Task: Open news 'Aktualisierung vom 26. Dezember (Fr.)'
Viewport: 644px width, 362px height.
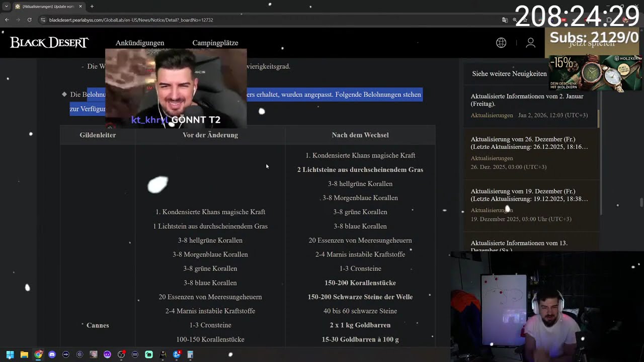Action: pos(529,143)
